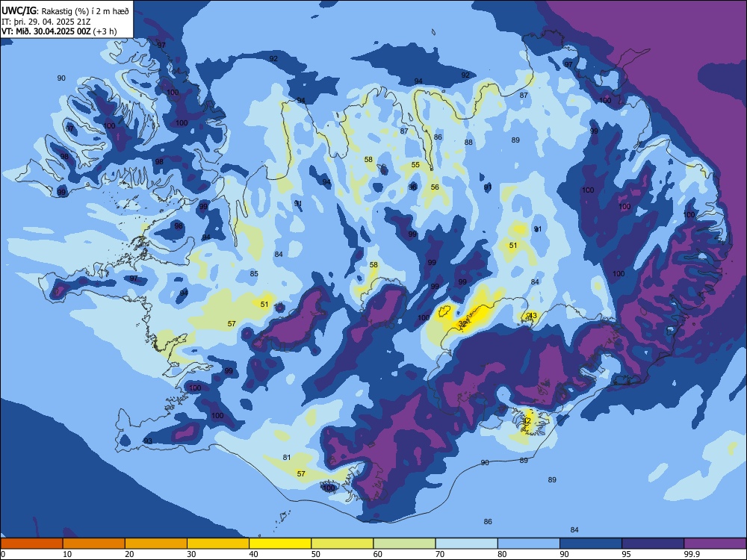This screenshot has height=560, width=747.
Task: Click the medium blue 90–95 legend swatch
Action: 591,544
